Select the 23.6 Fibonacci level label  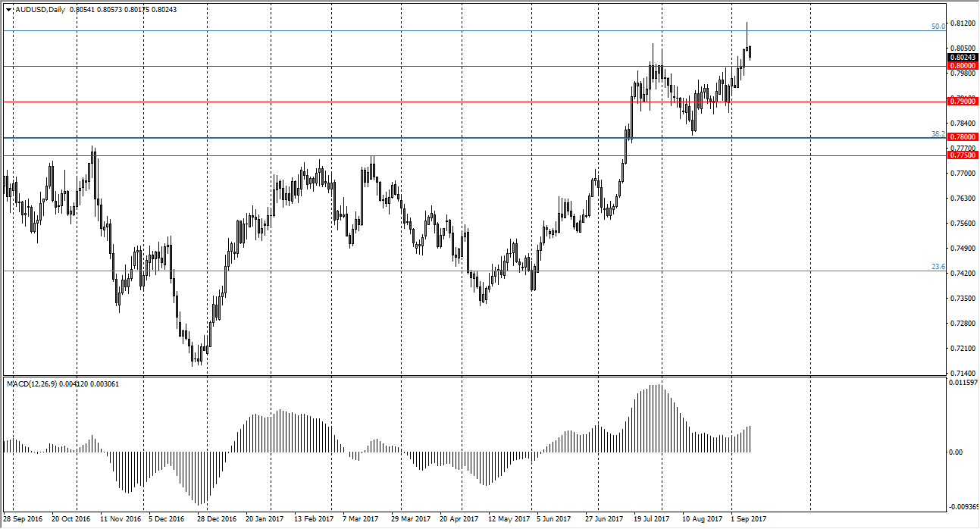[x=938, y=267]
